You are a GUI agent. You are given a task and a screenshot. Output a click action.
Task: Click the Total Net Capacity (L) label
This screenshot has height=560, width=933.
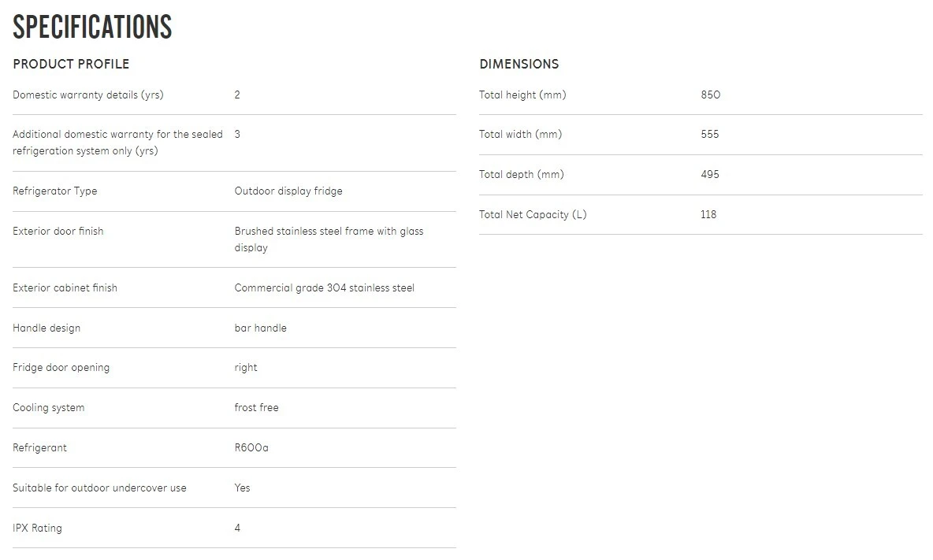[x=533, y=215]
